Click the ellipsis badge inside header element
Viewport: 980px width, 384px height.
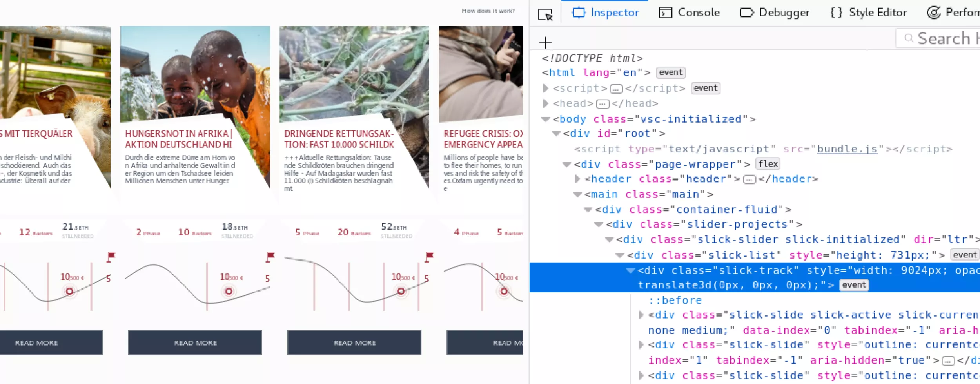(x=749, y=179)
